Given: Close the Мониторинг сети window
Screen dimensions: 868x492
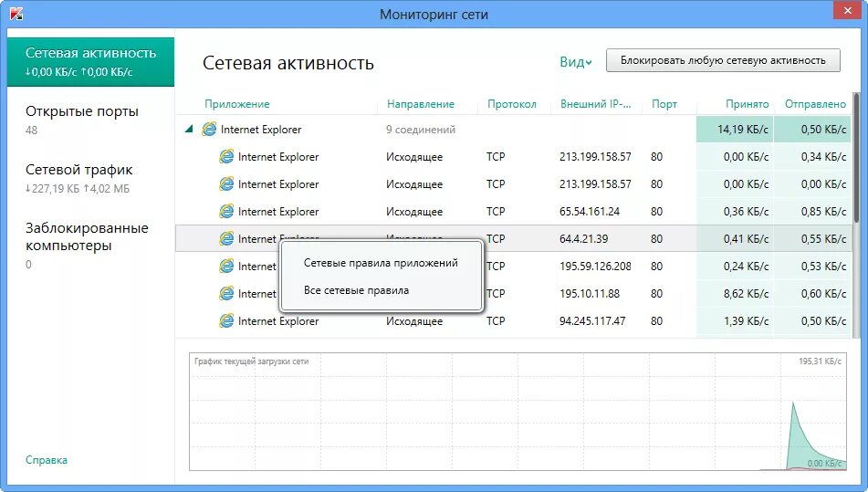Looking at the screenshot, I should [847, 10].
